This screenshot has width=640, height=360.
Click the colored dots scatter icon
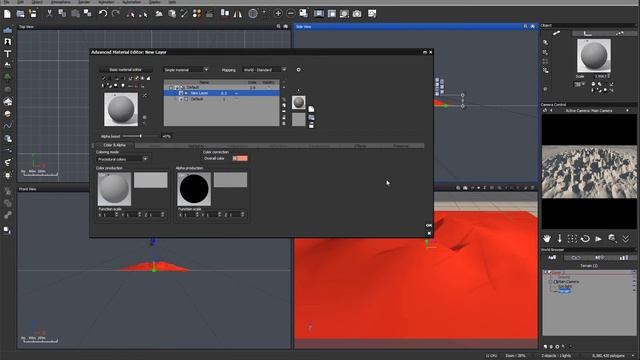(x=197, y=13)
